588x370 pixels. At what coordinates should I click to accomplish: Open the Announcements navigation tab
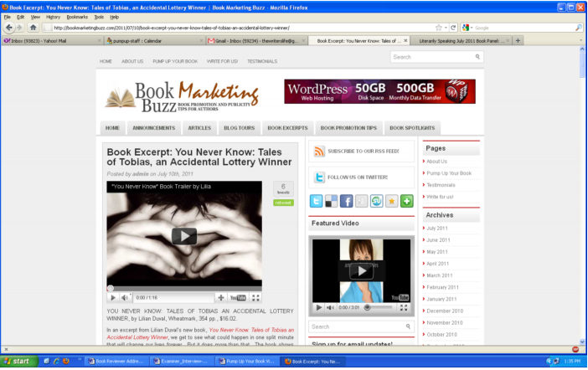[154, 128]
